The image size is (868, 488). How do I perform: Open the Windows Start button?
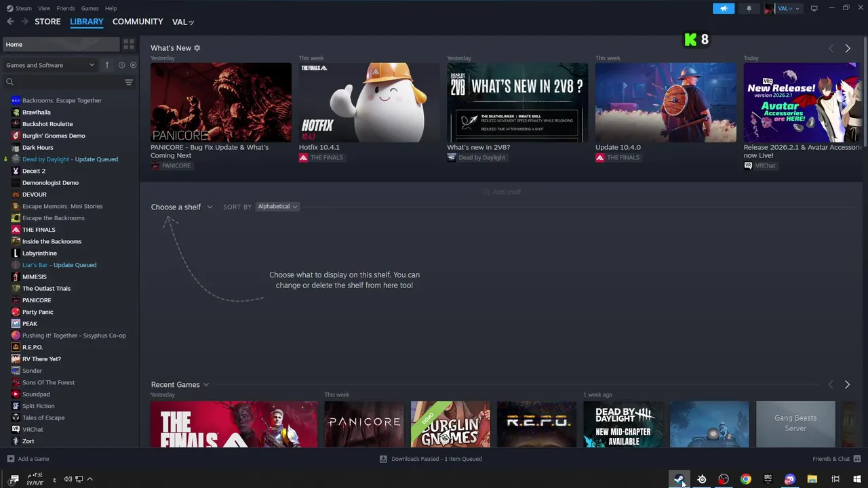[x=856, y=479]
